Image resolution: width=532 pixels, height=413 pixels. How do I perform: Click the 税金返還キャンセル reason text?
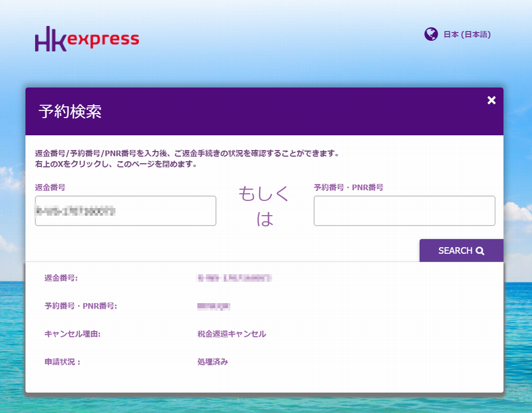click(232, 334)
